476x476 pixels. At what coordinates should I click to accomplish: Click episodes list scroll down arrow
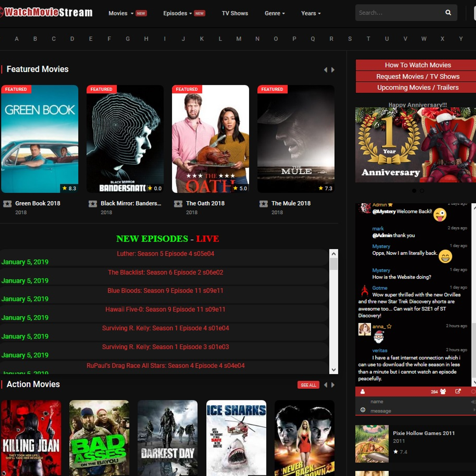pyautogui.click(x=333, y=370)
